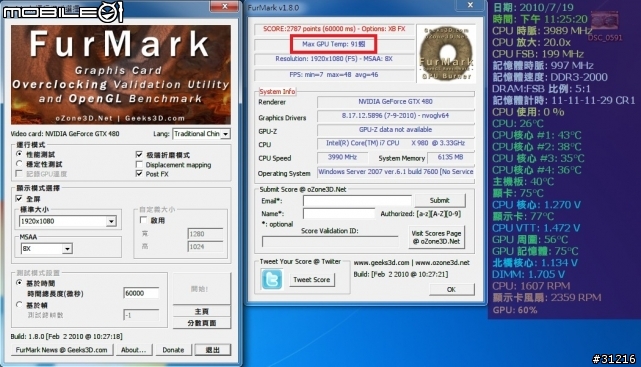This screenshot has height=367, width=641.
Task: Click OK in FurMark v1.8.0 dialog
Action: point(451,289)
